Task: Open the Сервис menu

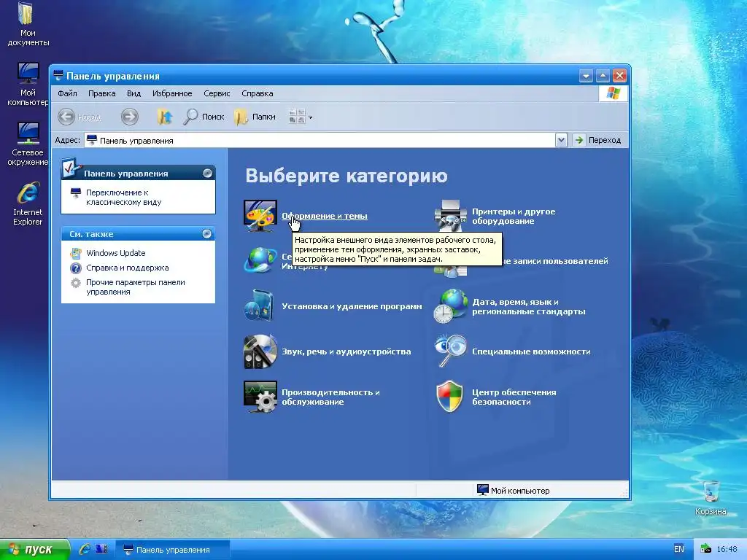Action: [x=217, y=93]
